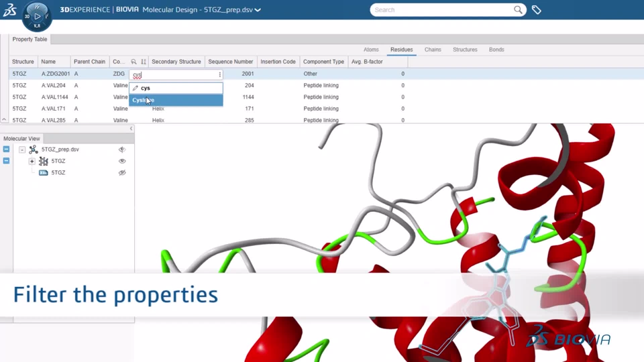This screenshot has width=644, height=362.
Task: Toggle the blue minus box beside the 5TGZ structure
Action: point(6,160)
